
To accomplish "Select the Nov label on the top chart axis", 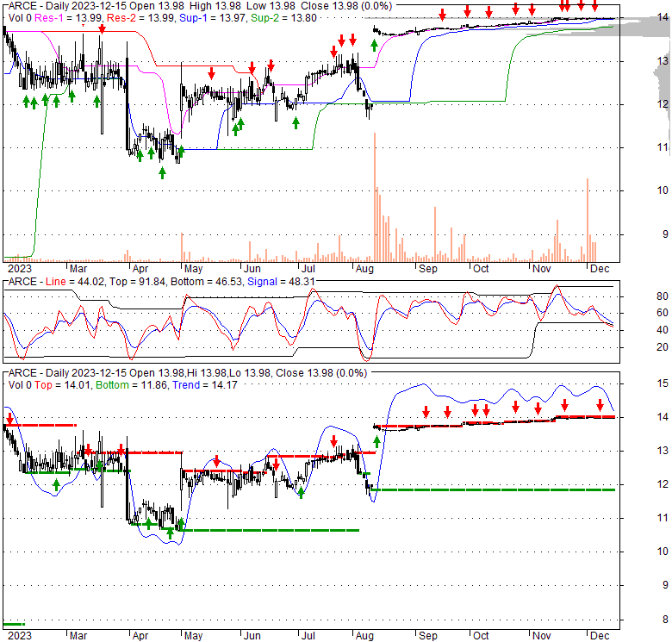I will 541,269.
